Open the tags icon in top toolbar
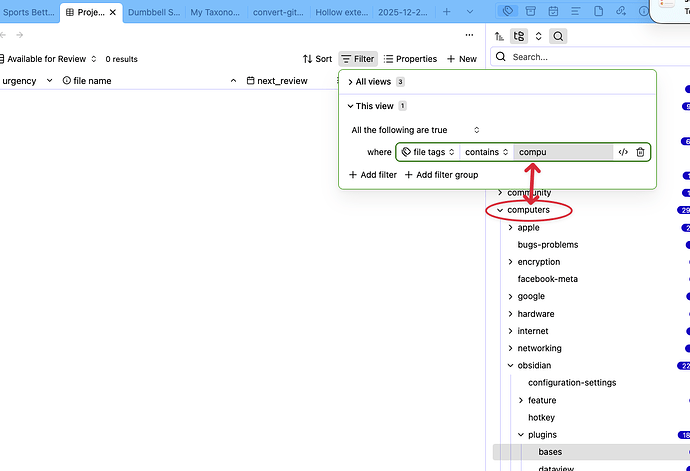Viewport: 690px width, 471px height. [x=509, y=11]
